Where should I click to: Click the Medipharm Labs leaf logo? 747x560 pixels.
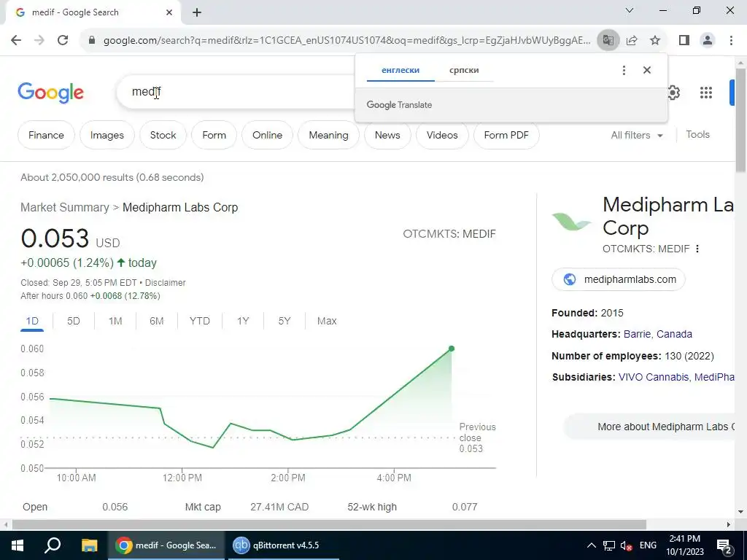tap(572, 222)
